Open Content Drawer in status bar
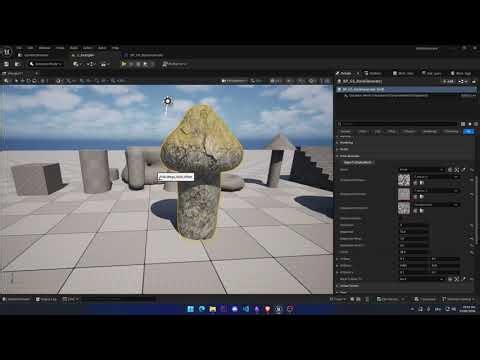The width and height of the screenshot is (480, 360). (x=16, y=299)
